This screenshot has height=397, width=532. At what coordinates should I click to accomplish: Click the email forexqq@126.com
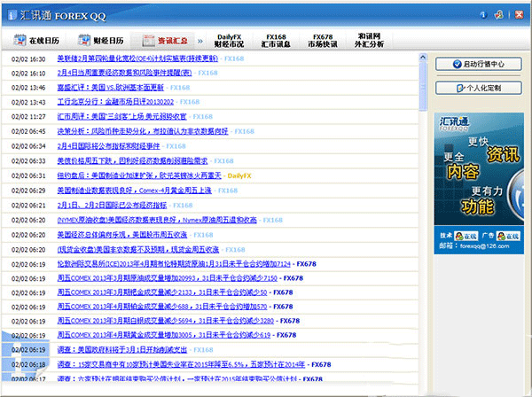pyautogui.click(x=484, y=246)
